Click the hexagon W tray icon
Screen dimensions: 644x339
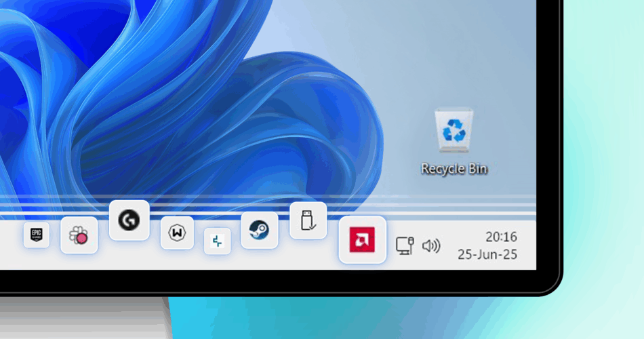coord(177,233)
